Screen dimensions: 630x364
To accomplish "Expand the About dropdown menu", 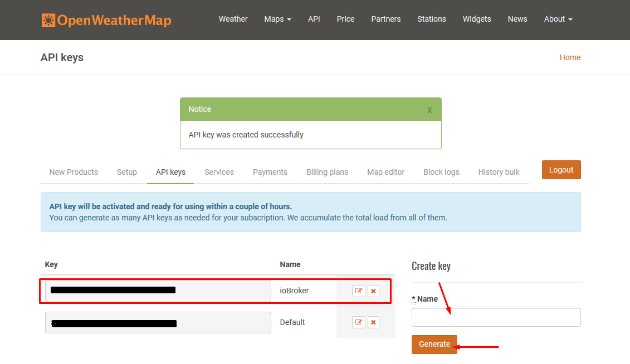I will pos(558,19).
